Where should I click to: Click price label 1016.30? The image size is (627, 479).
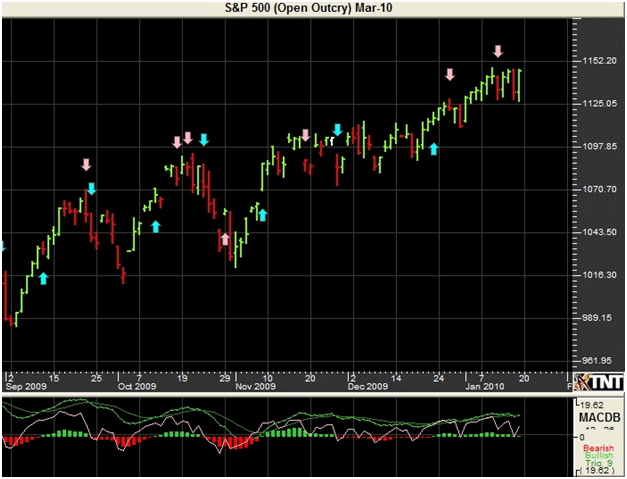600,275
